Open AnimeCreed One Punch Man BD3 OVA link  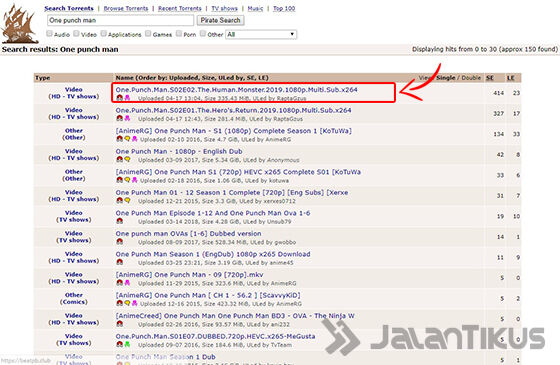235,316
